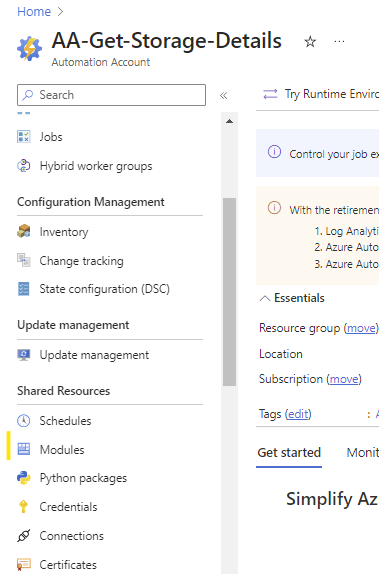Open Change tracking menu item
Viewport: 379px width, 574px height.
point(81,261)
